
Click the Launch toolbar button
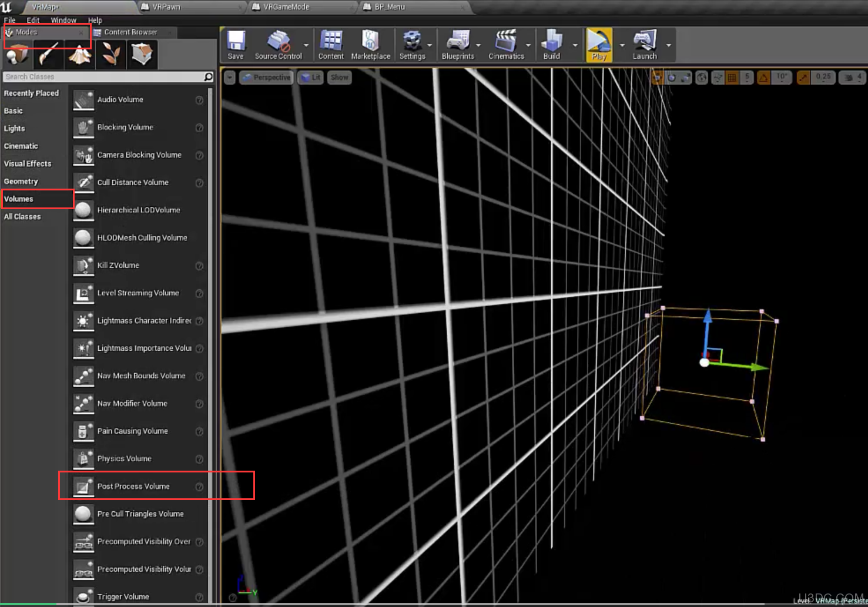(x=645, y=45)
